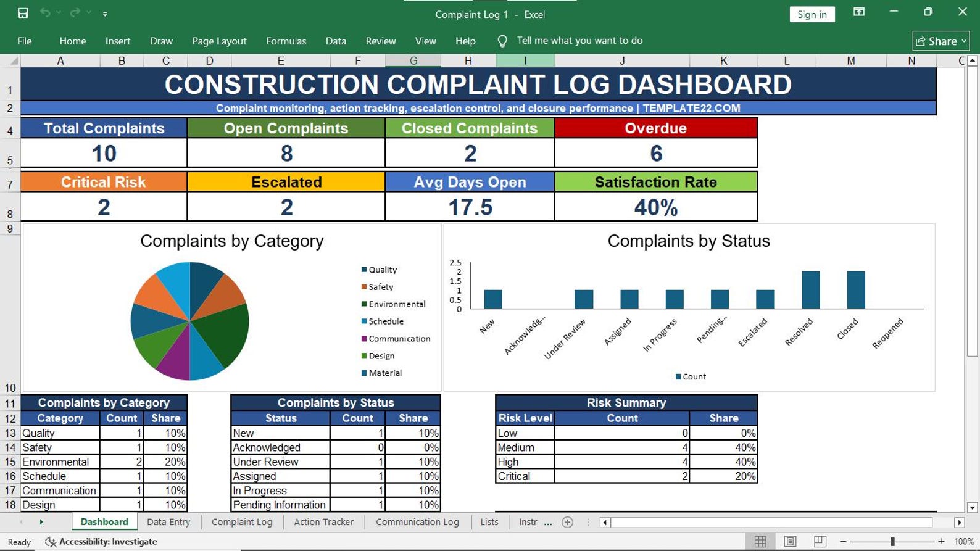This screenshot has width=980, height=551.
Task: Open the Review ribbon tab
Action: (381, 41)
